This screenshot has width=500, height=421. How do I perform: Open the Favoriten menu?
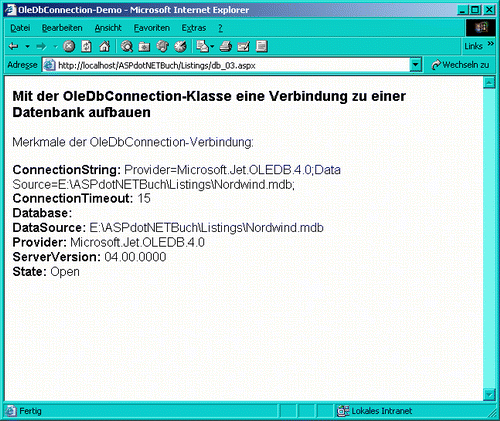click(x=152, y=28)
